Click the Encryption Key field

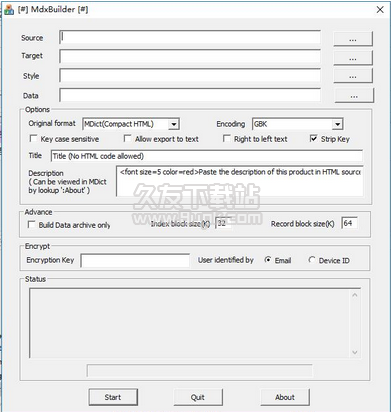click(x=135, y=260)
